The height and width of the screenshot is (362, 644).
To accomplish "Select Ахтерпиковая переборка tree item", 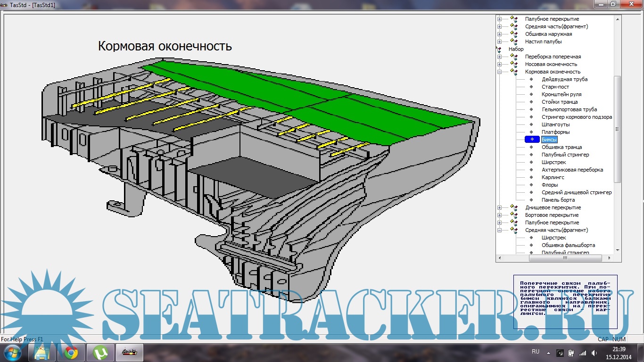I will (x=572, y=170).
